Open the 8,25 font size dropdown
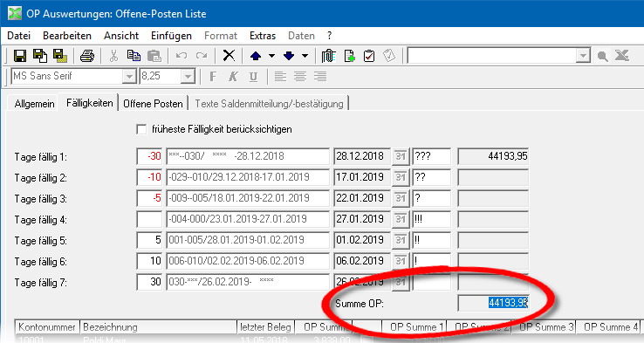Screen dimensions: 644x343 pos(188,77)
